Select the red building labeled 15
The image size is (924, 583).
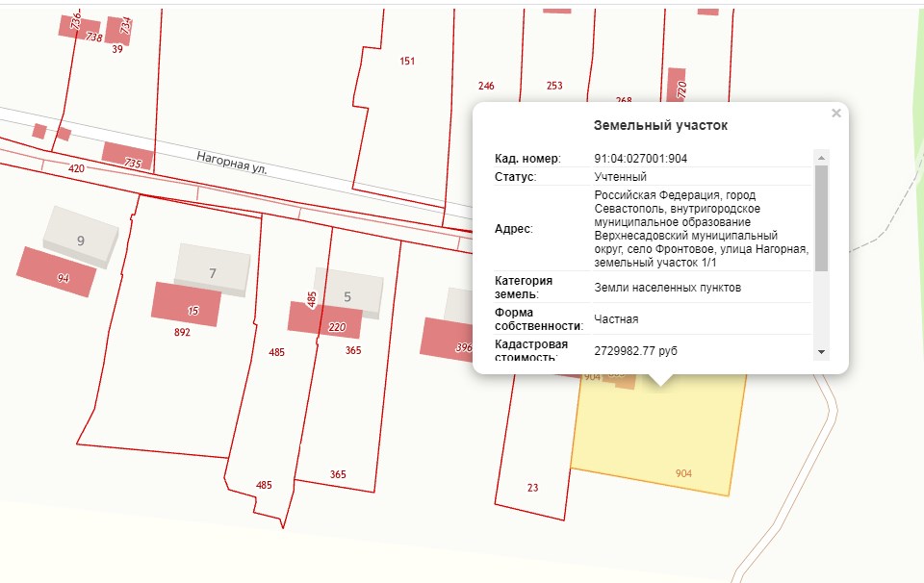coord(186,303)
